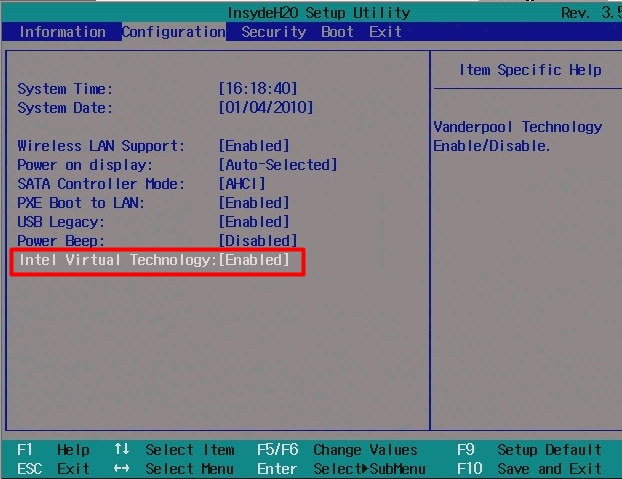Click the Power Beep label
The height and width of the screenshot is (479, 622).
tap(61, 241)
